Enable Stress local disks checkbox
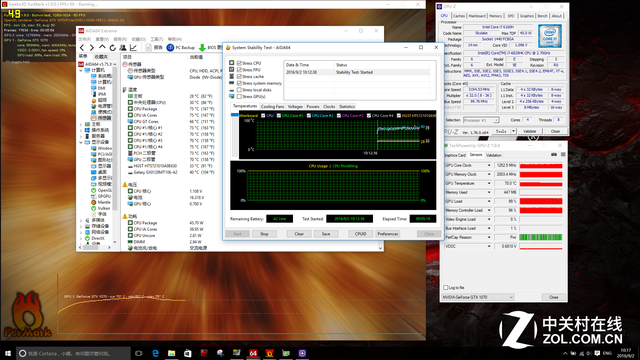Screen dimensions: 640x360 point(240,90)
